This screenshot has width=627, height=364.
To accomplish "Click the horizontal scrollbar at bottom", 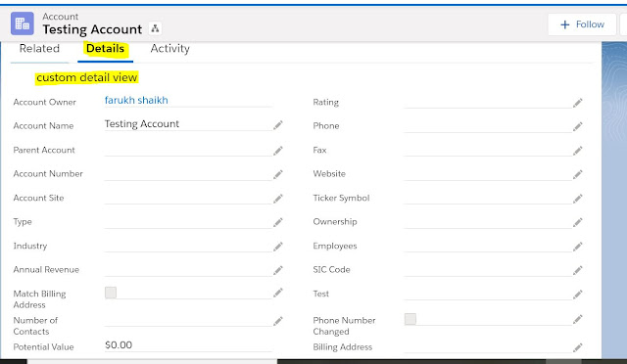I will click(x=152, y=361).
